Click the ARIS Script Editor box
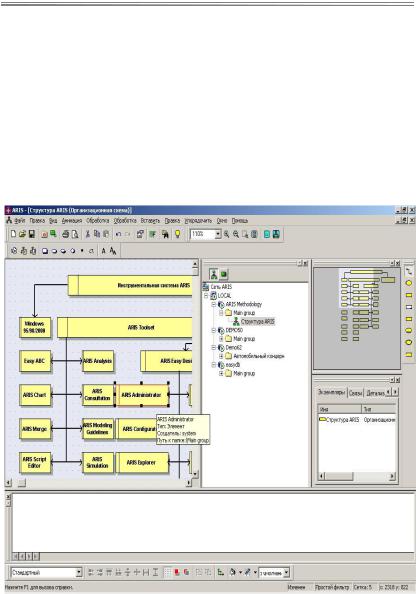This screenshot has height=594, width=416. pos(35,462)
